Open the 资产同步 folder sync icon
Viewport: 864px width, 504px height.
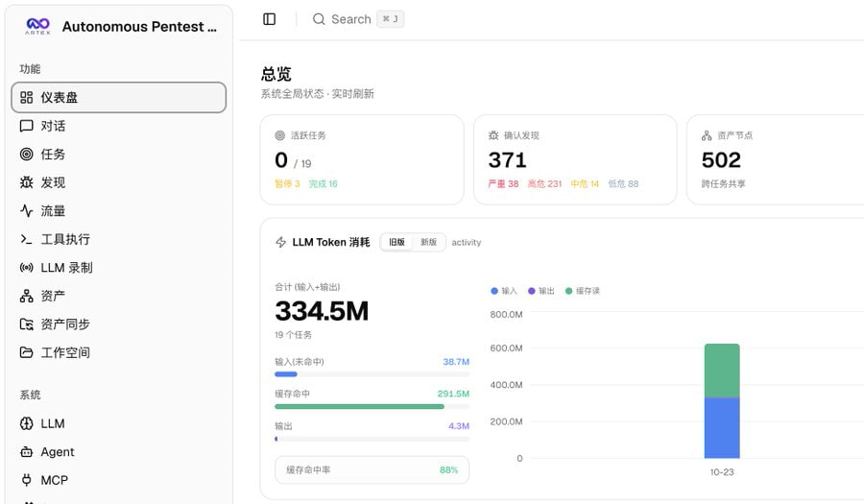(27, 324)
